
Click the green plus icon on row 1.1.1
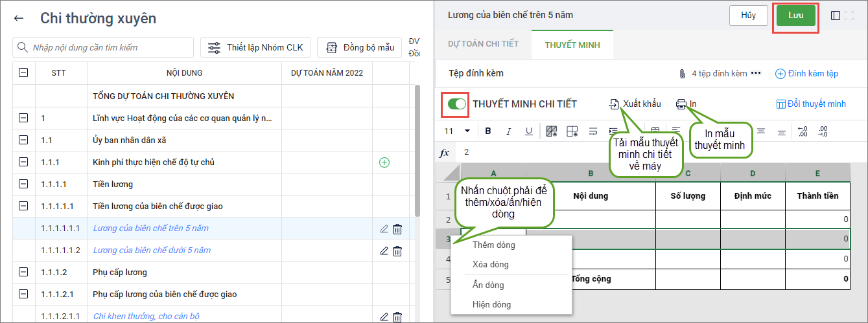point(384,162)
